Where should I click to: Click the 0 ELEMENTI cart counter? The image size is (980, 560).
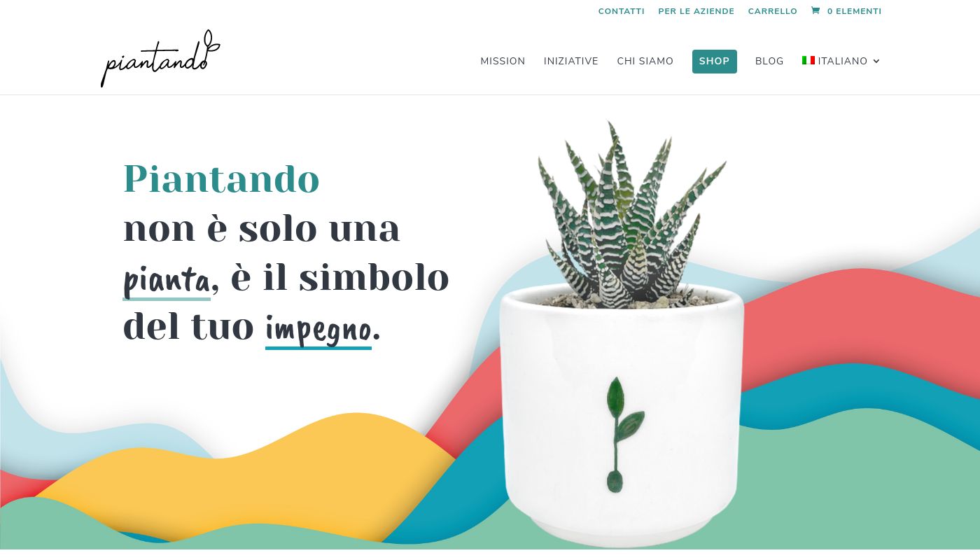tap(854, 11)
